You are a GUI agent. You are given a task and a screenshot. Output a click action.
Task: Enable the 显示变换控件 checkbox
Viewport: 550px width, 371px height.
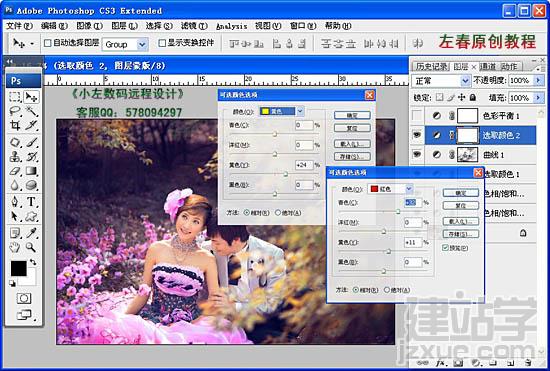[x=162, y=43]
